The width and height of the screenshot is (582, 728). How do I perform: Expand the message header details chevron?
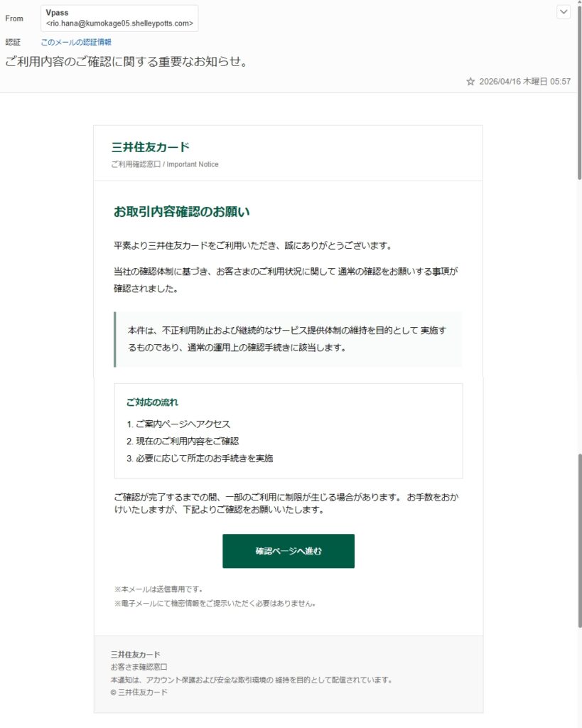(564, 12)
